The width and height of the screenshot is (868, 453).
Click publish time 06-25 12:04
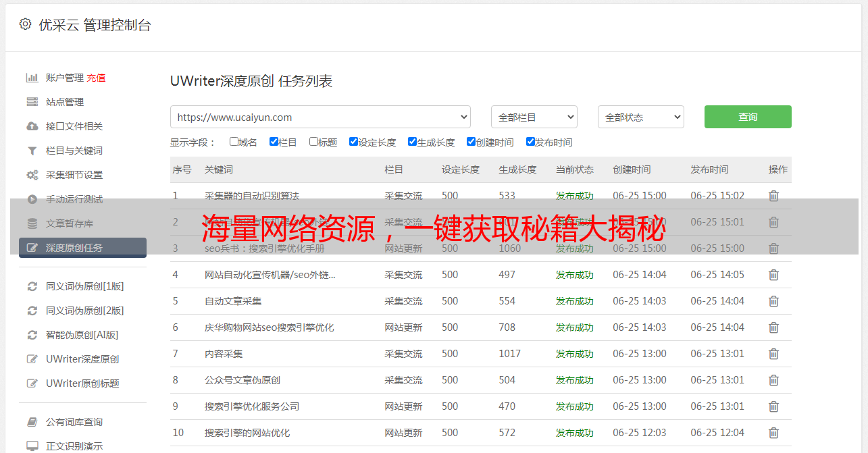[x=717, y=433]
